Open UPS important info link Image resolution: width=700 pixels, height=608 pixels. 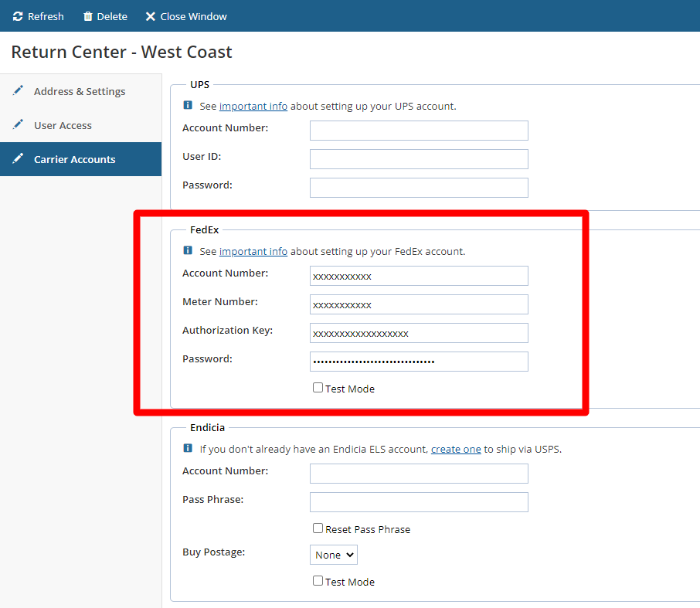pyautogui.click(x=253, y=106)
